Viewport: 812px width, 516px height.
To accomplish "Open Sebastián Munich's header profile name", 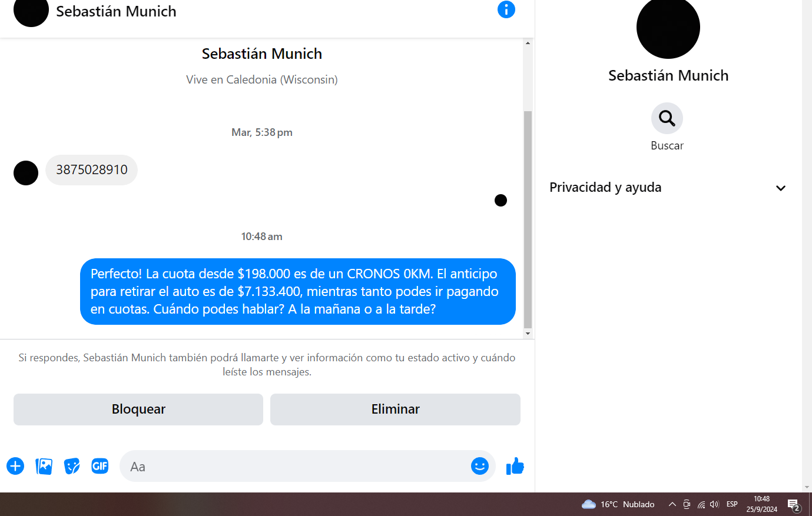I will click(116, 11).
